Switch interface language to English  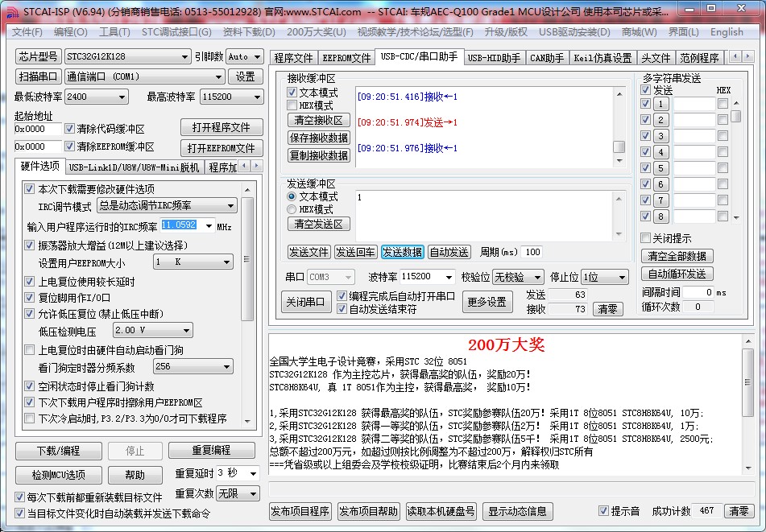(727, 32)
